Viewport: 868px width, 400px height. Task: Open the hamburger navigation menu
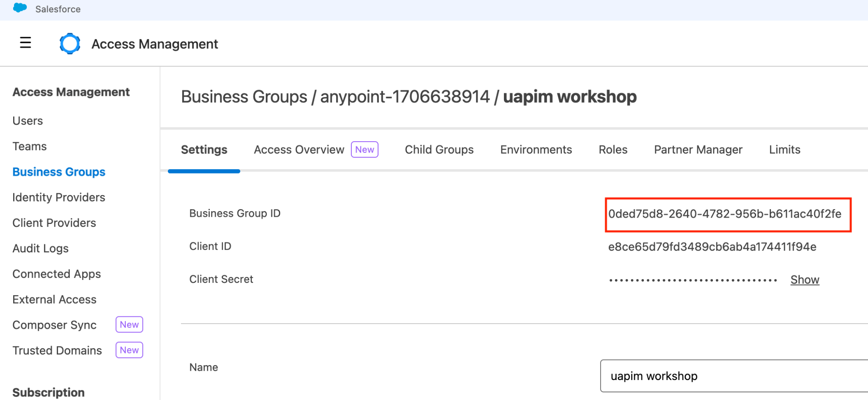click(x=25, y=43)
